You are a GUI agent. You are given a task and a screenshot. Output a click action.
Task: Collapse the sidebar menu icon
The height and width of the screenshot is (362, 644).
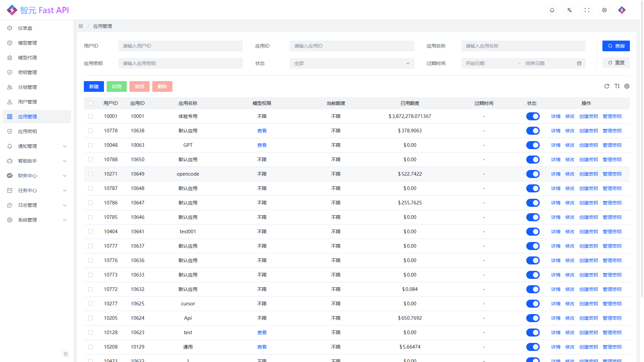click(66, 354)
